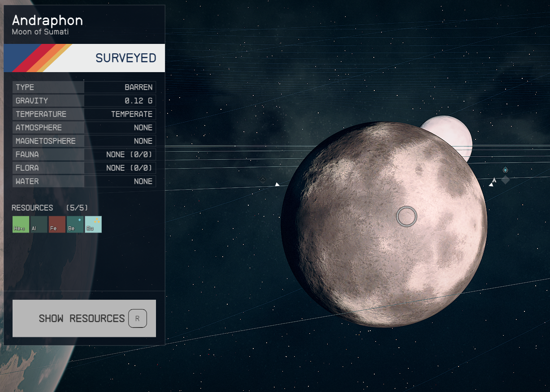Select the Be beryllium resource tile
550x392 pixels.
[75, 224]
